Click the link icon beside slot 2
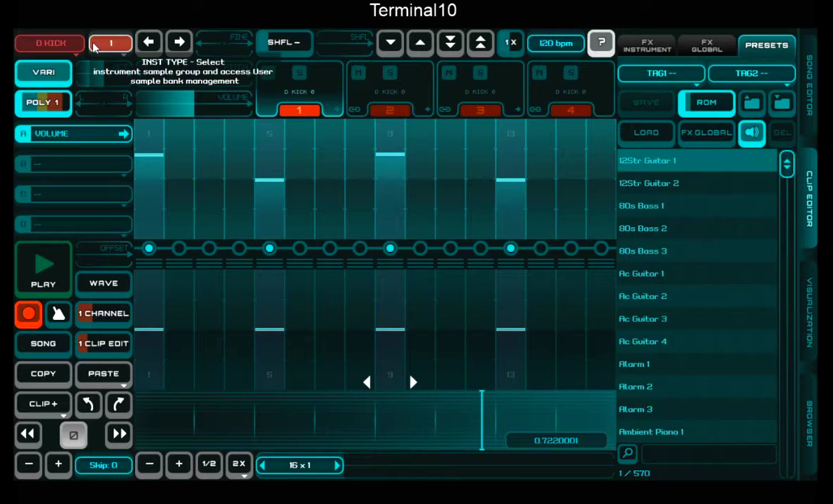 [354, 109]
